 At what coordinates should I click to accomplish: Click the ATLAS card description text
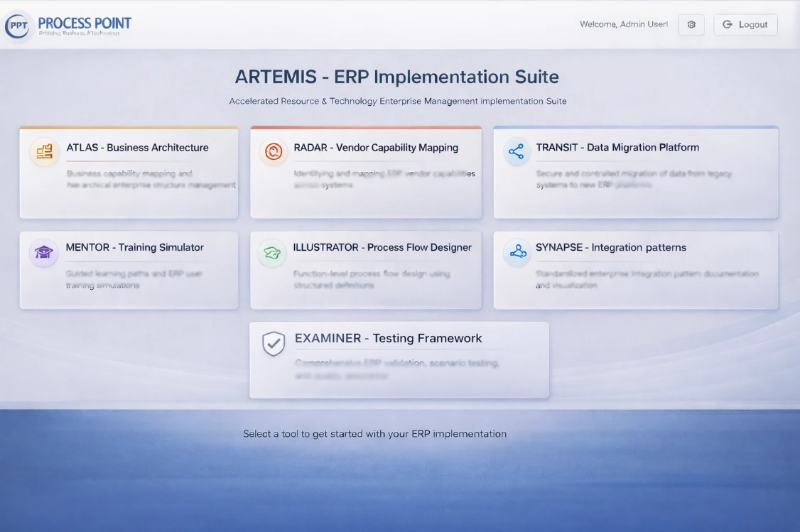pyautogui.click(x=151, y=179)
